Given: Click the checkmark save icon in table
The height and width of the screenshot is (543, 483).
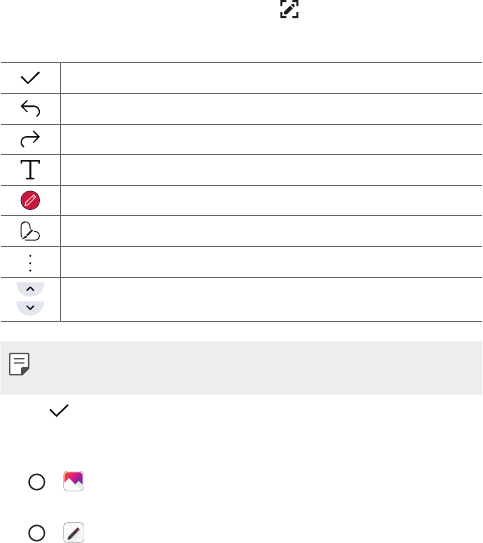Looking at the screenshot, I should (x=30, y=78).
